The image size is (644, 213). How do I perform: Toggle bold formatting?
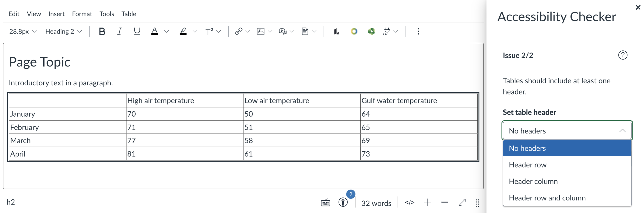click(x=102, y=31)
